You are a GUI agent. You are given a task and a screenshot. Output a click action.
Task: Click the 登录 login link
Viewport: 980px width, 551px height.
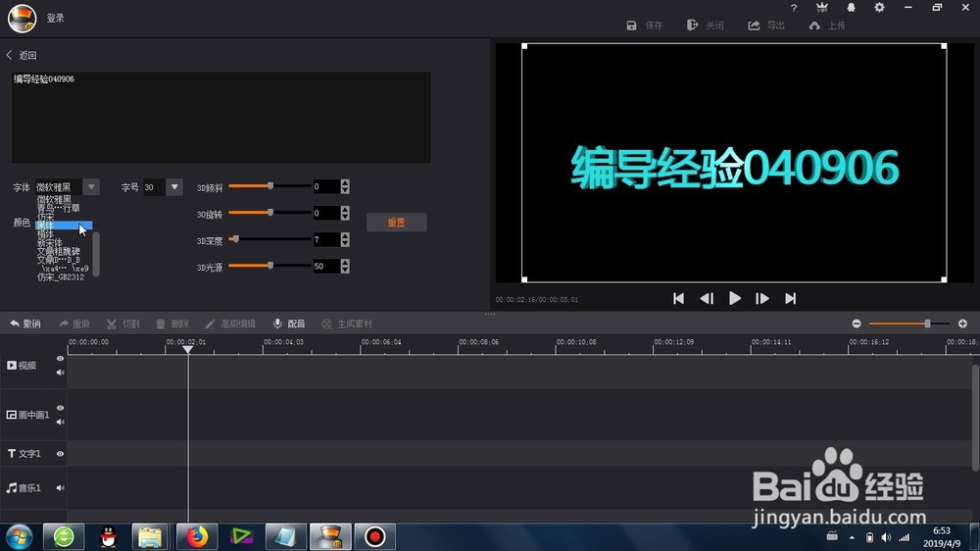(x=56, y=18)
